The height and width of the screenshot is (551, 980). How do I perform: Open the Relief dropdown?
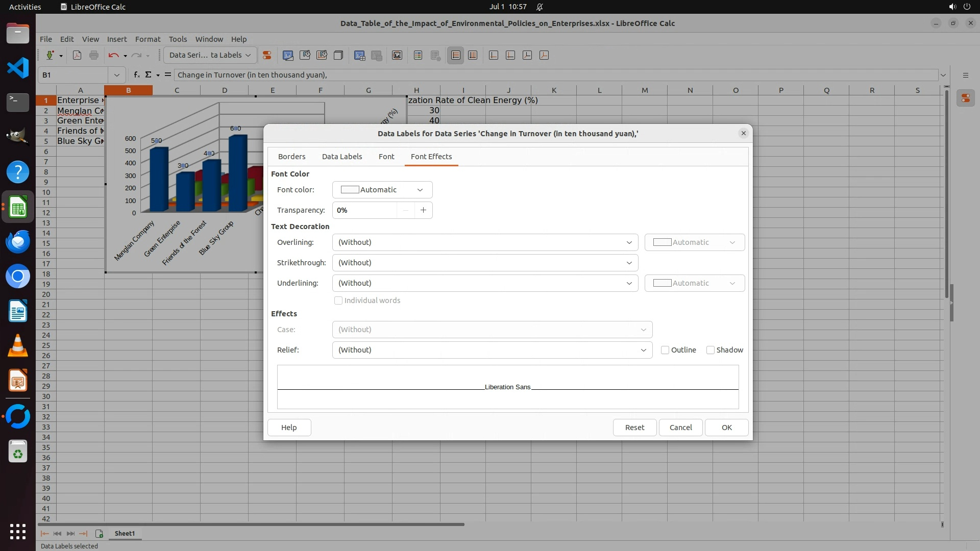(x=492, y=350)
